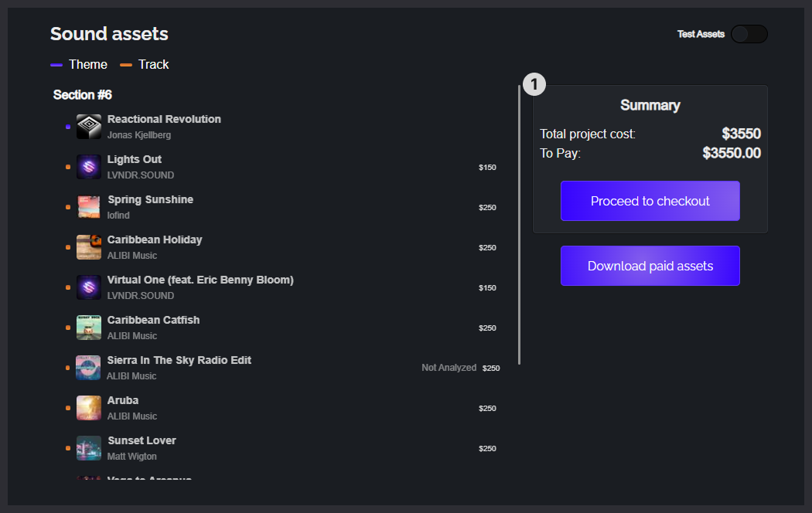This screenshot has height=513, width=812.
Task: Click the Not Analyzed status label
Action: (449, 368)
